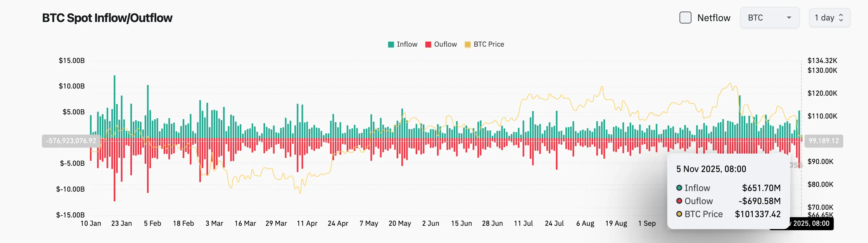Click the up chevron on the 1 day selector
The image size is (868, 243).
[x=841, y=15]
